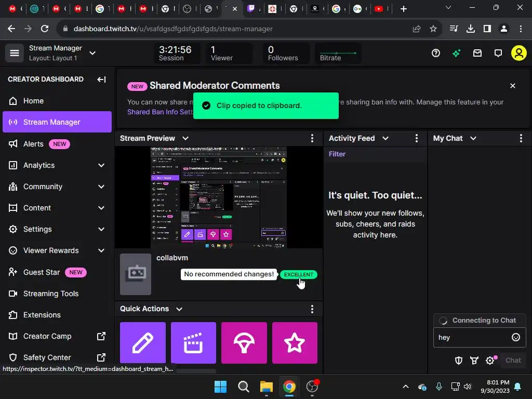The height and width of the screenshot is (399, 532).
Task: Go to Home in sidebar
Action: point(57,101)
